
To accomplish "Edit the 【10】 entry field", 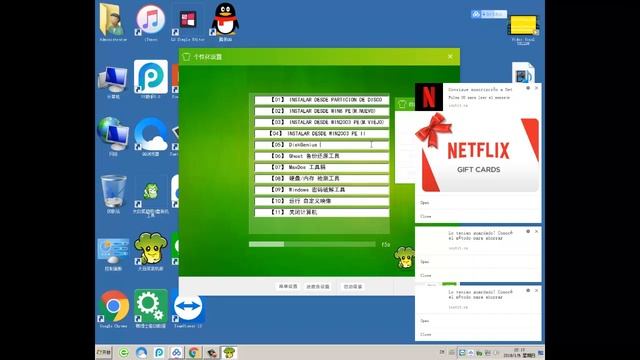I will (x=322, y=201).
